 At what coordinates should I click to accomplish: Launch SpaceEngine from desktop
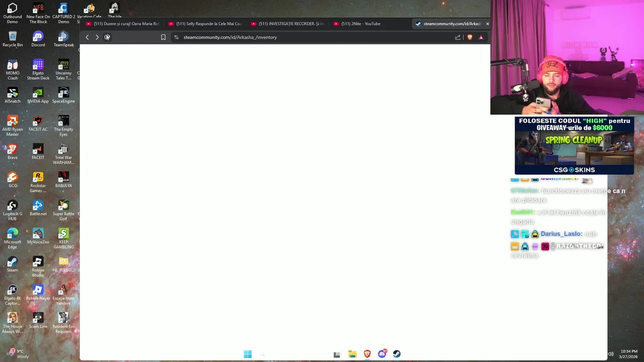(x=63, y=96)
